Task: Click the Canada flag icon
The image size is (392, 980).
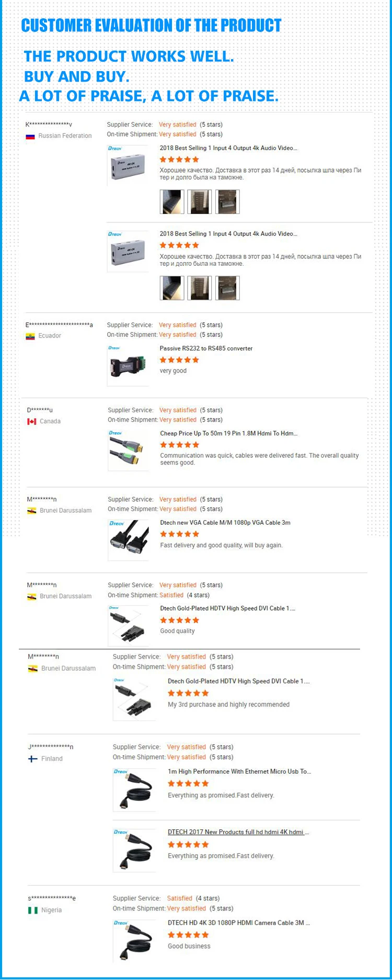Action: click(x=32, y=421)
